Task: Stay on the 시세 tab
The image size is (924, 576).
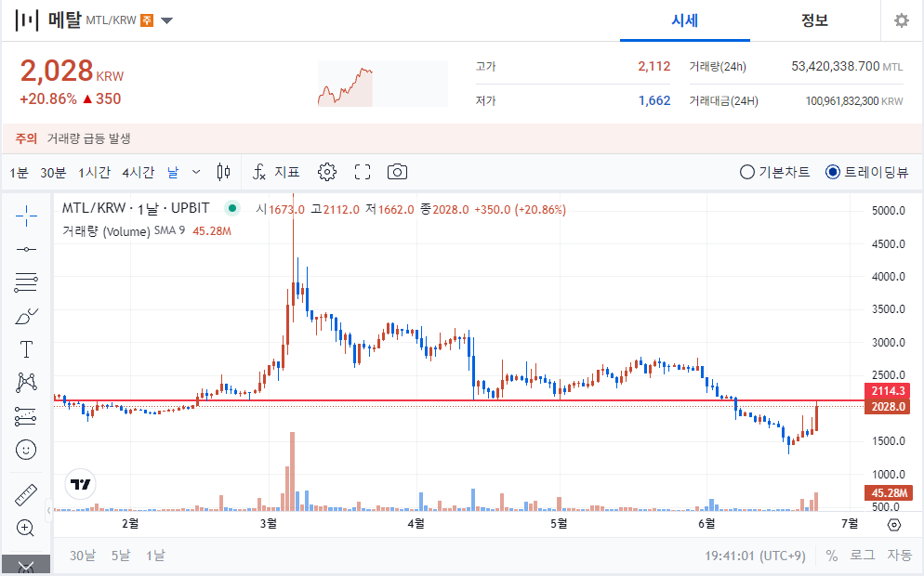Action: 685,20
